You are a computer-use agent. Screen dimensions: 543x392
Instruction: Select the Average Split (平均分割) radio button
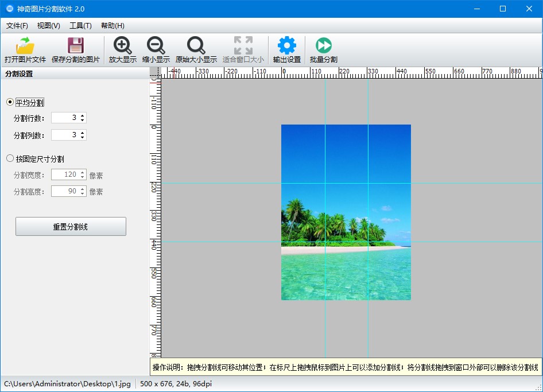tap(10, 102)
